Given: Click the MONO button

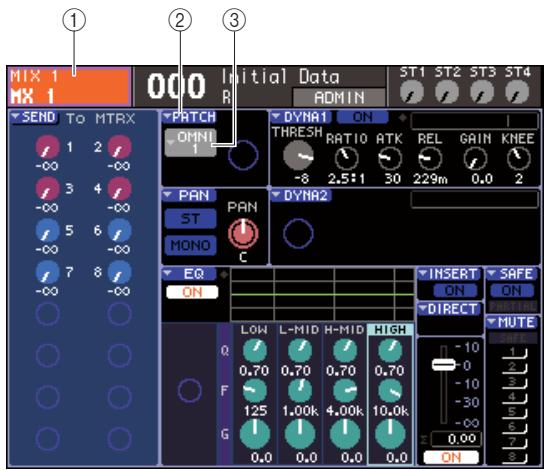Looking at the screenshot, I should [190, 245].
